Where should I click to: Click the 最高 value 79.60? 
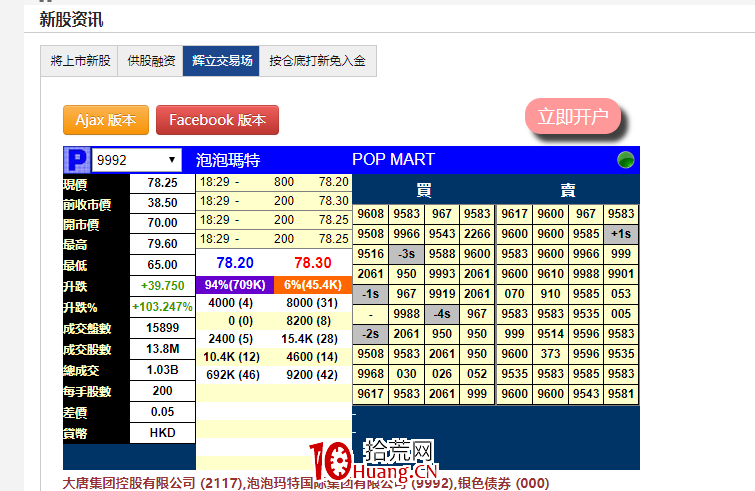click(162, 244)
